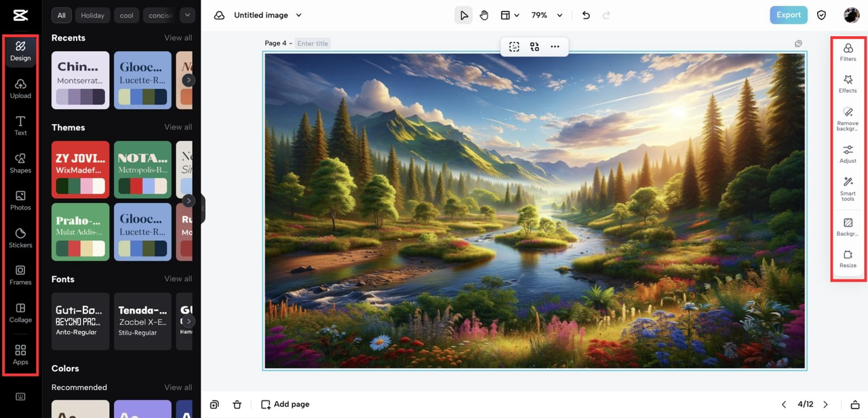Open the Design panel in sidebar
The width and height of the screenshot is (868, 418).
20,52
